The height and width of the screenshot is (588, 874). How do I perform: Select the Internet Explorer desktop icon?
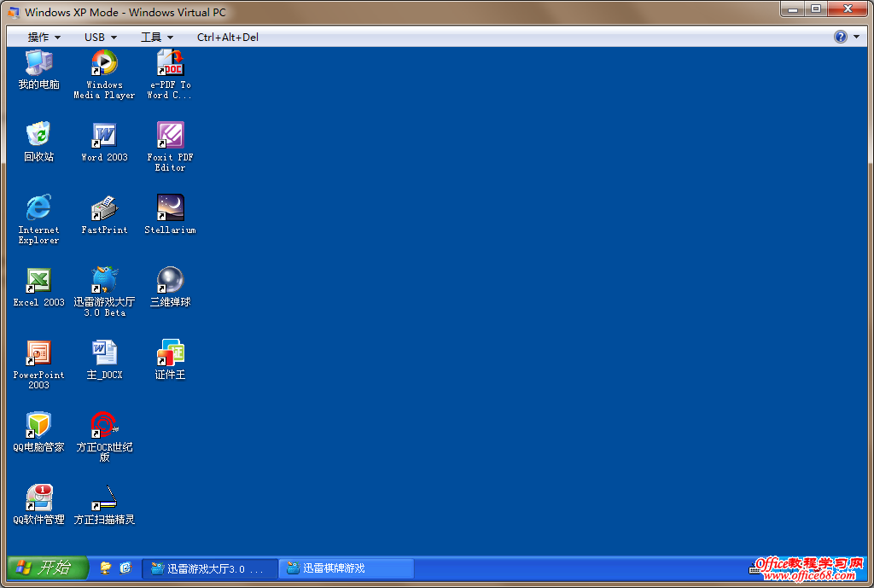click(38, 219)
